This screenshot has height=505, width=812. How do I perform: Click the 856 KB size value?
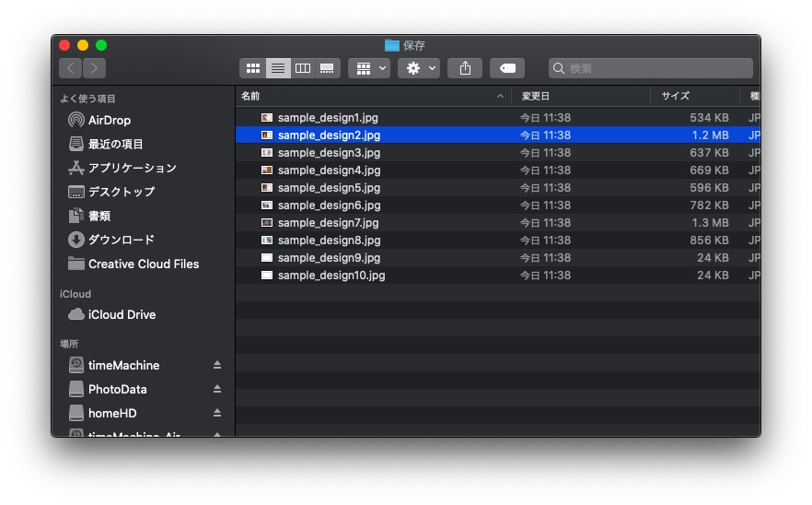coord(709,240)
